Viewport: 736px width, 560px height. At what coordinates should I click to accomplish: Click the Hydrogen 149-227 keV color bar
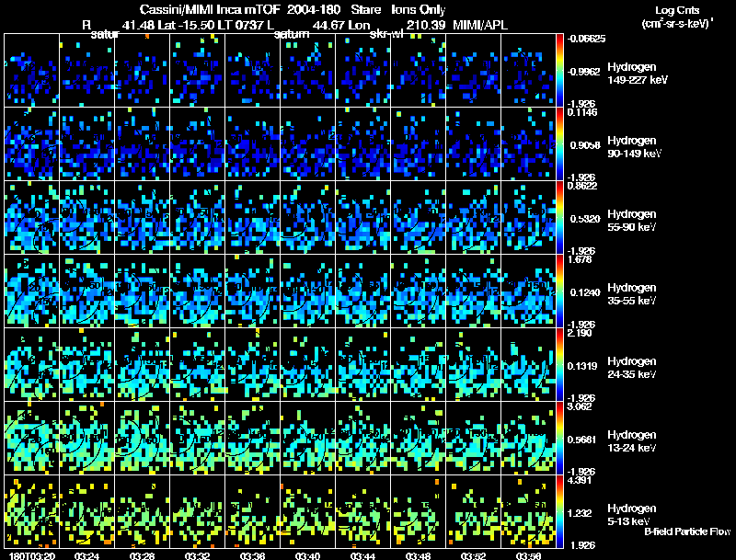click(559, 70)
